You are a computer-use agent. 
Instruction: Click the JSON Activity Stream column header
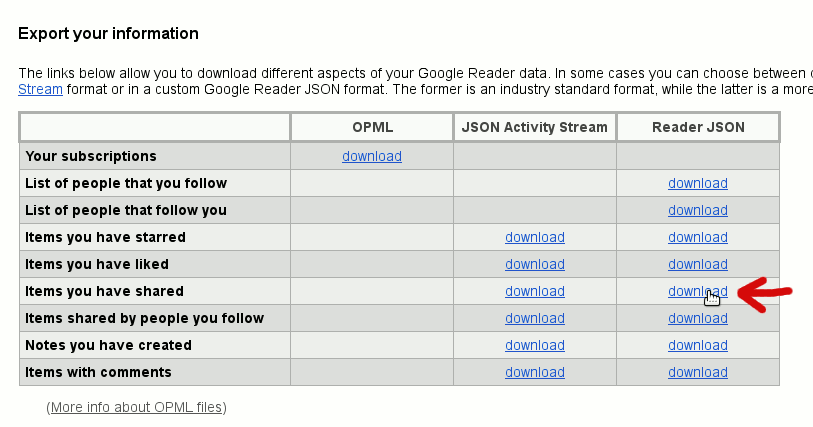tap(534, 127)
